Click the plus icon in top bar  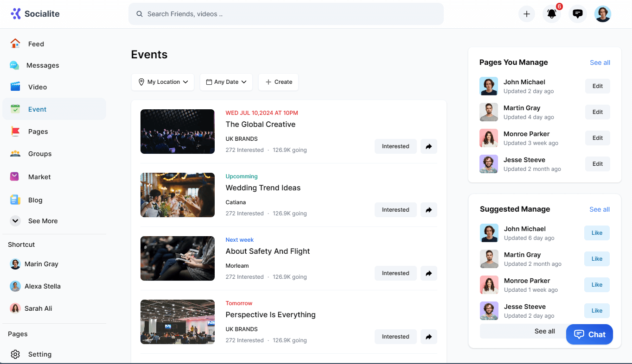526,14
